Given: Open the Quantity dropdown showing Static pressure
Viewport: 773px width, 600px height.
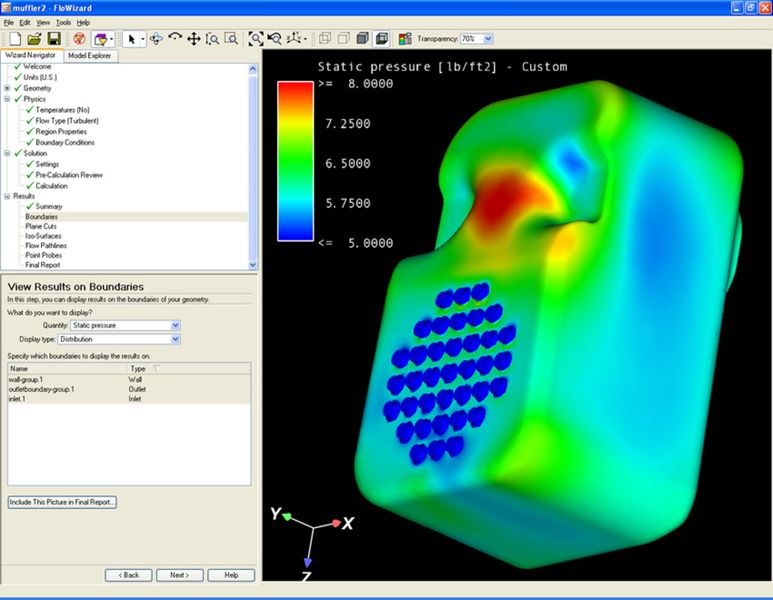Looking at the screenshot, I should point(125,325).
